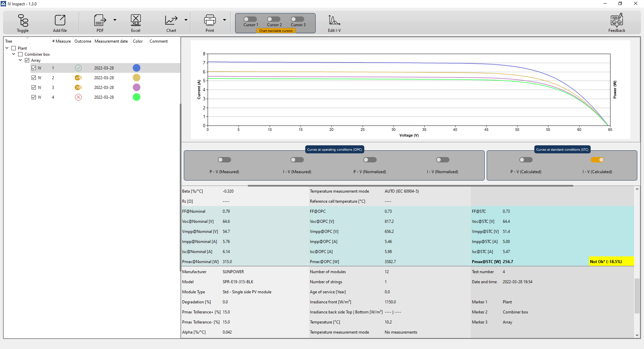Sort by Measurement date column header
Screen dimensions: 644x349
[x=111, y=41]
